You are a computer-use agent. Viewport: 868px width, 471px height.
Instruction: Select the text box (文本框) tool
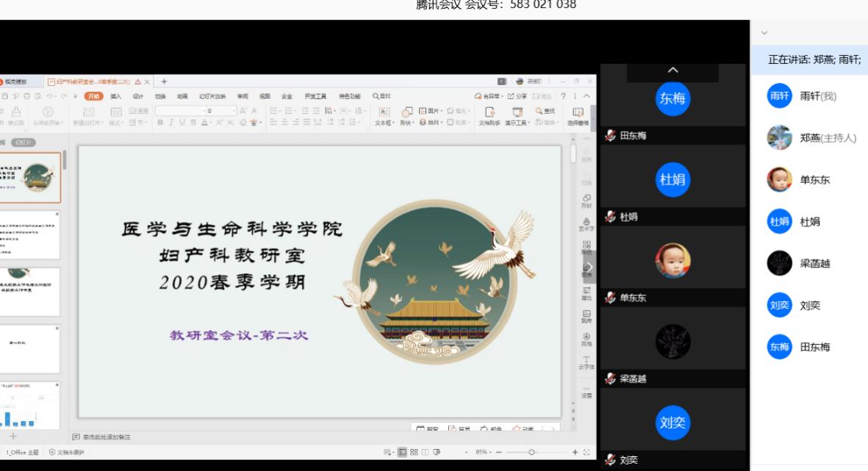tap(383, 115)
